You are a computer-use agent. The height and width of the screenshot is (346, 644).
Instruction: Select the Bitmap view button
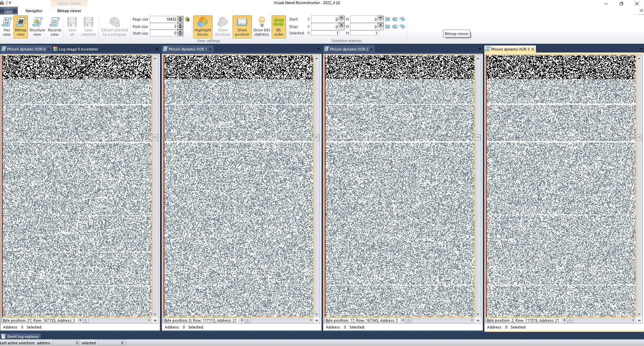(x=21, y=27)
